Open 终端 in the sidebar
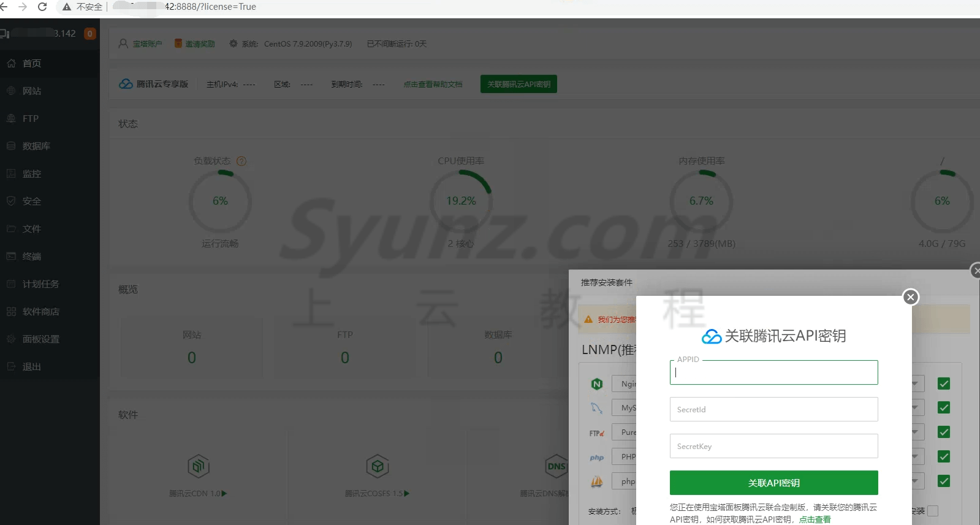 32,256
